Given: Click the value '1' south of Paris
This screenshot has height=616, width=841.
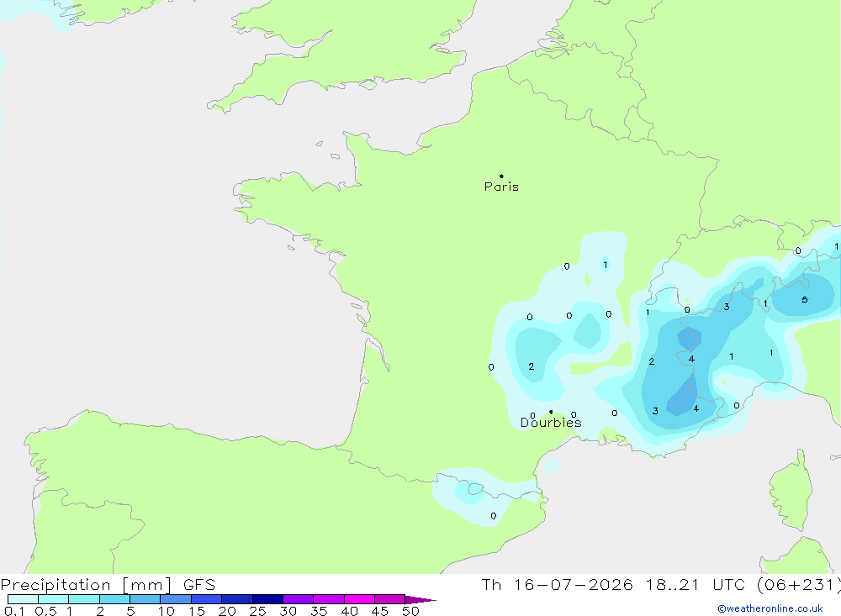Looking at the screenshot, I should point(606,265).
